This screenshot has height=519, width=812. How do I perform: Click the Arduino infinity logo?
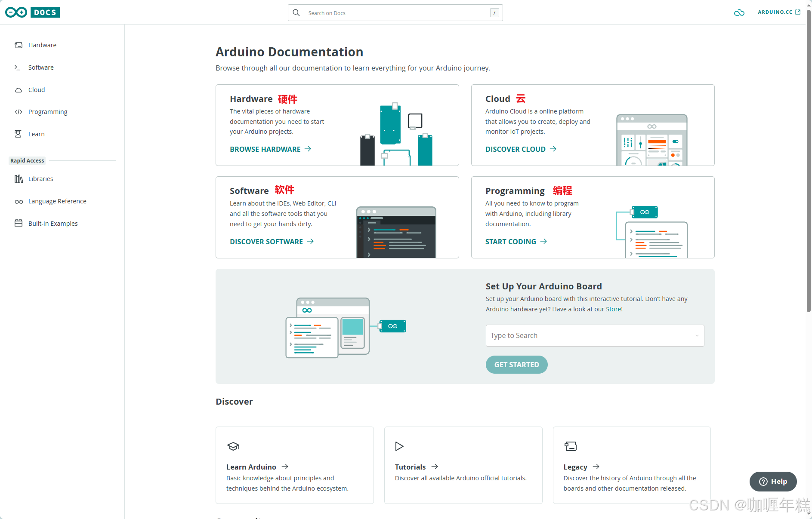[x=16, y=12]
